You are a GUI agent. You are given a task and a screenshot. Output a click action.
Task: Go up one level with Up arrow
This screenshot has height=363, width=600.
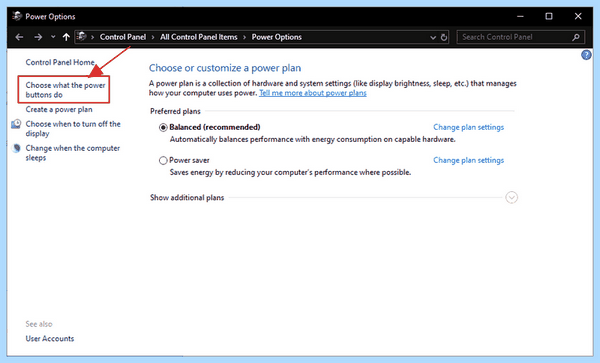(x=66, y=37)
